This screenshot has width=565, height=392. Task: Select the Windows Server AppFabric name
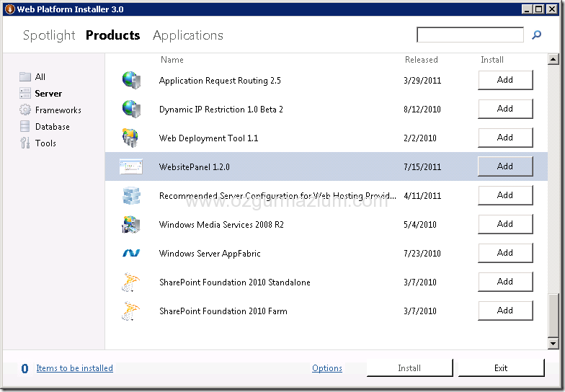click(210, 254)
